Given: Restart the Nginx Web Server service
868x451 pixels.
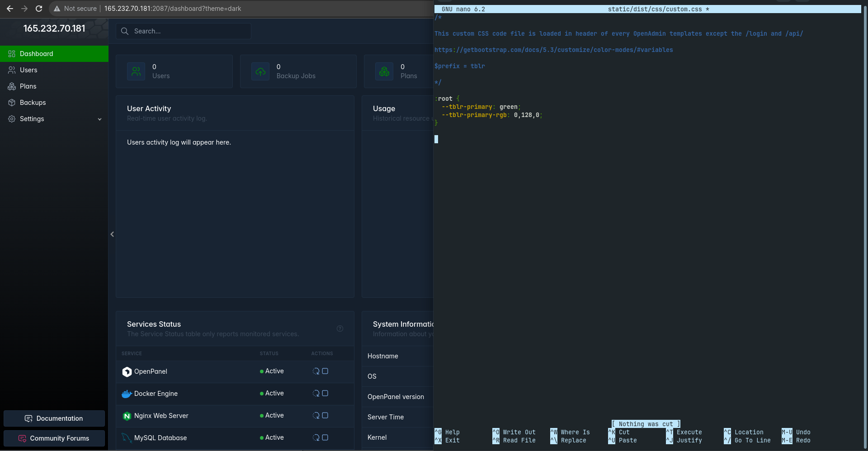Looking at the screenshot, I should click(316, 415).
